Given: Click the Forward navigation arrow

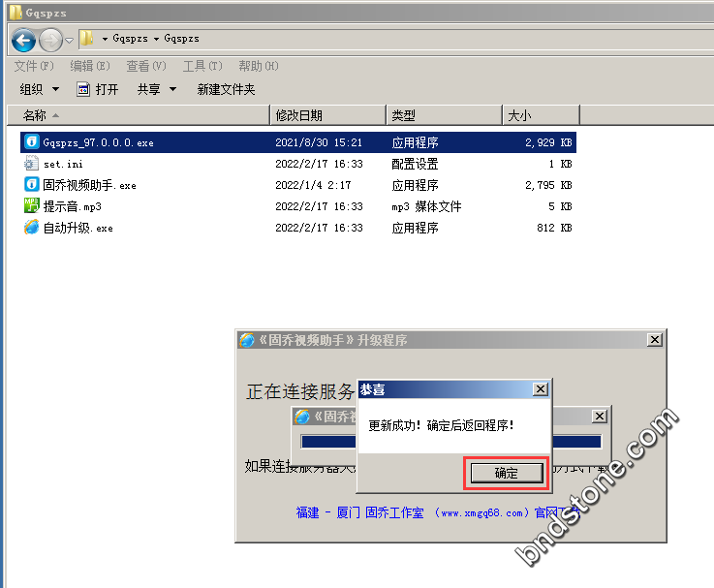Looking at the screenshot, I should (50, 41).
